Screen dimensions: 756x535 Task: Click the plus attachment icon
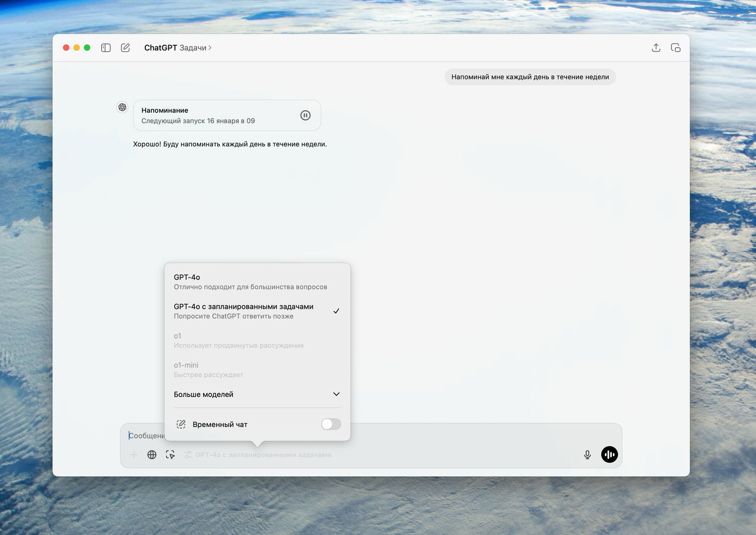click(134, 455)
